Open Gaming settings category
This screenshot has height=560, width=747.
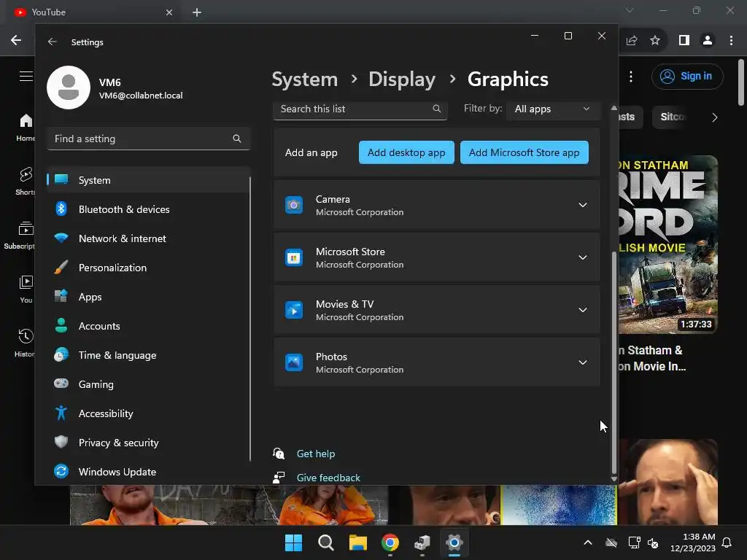(x=148, y=384)
